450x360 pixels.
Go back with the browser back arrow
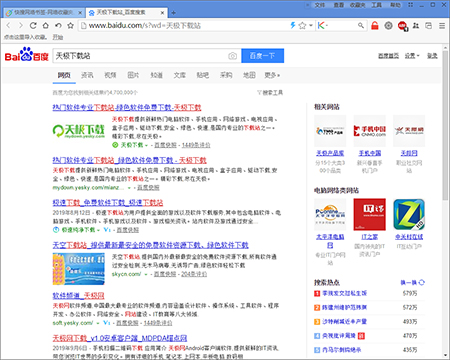click(8, 25)
